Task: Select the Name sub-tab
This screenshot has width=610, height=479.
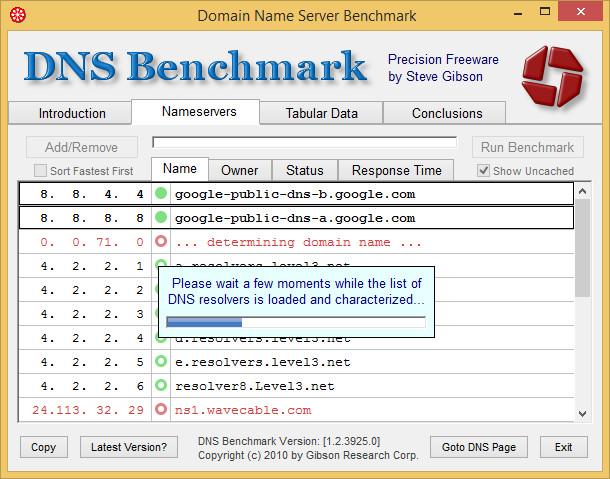Action: click(x=180, y=169)
